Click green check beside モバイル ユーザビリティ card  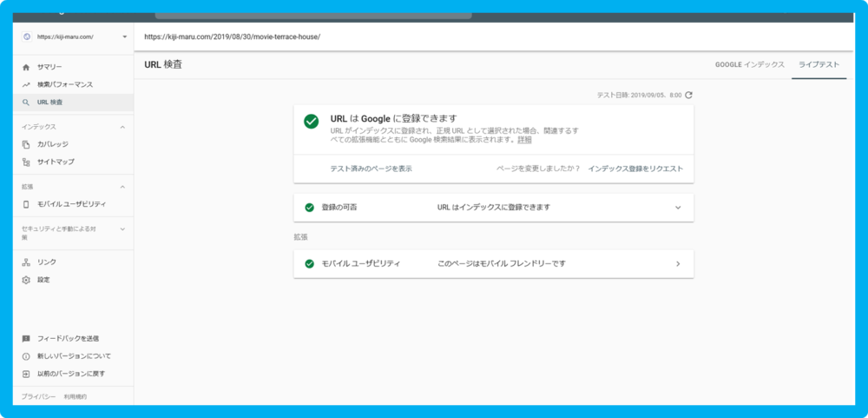[310, 264]
